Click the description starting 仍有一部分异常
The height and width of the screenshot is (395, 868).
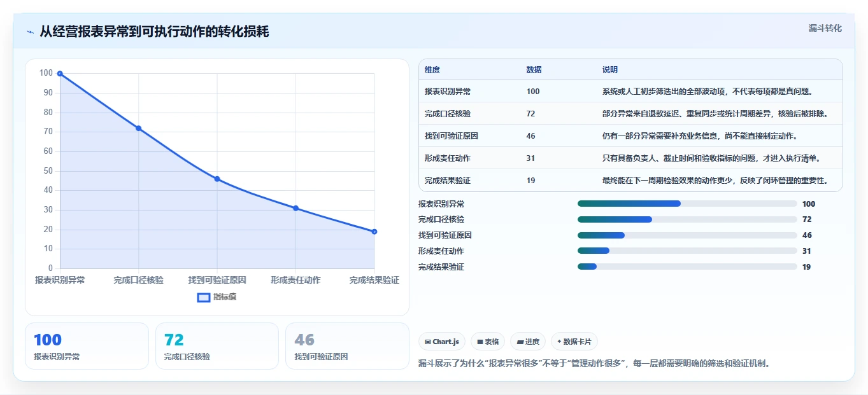coord(700,136)
